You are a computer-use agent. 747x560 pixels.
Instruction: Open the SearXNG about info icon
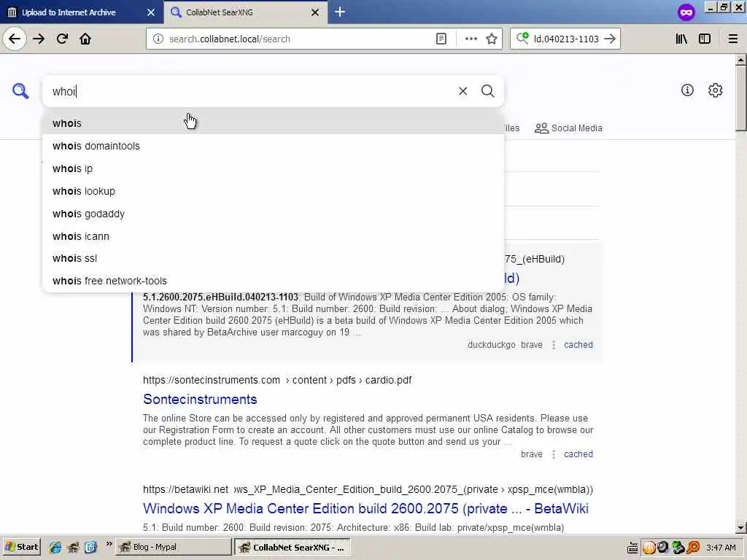coord(687,90)
